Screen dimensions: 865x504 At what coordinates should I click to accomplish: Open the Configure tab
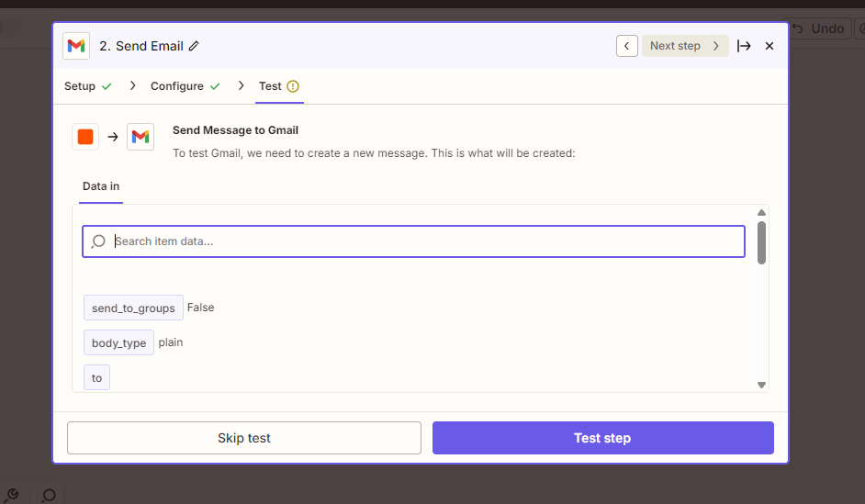pyautogui.click(x=185, y=86)
